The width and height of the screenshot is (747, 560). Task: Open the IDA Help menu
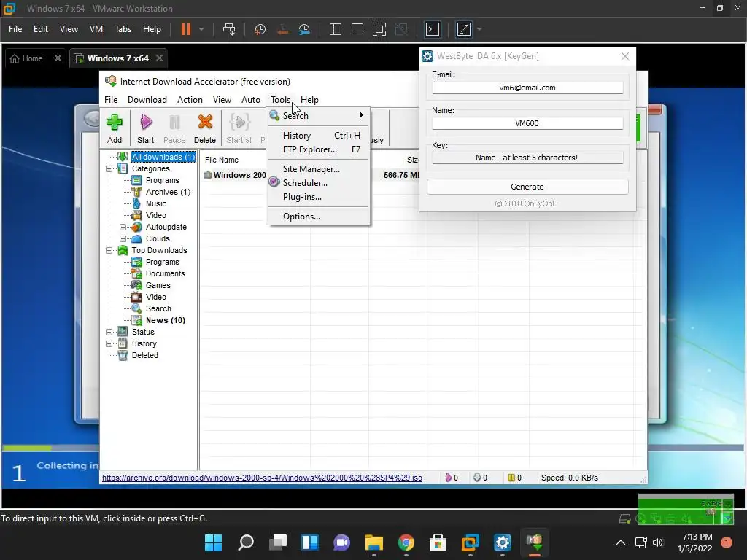309,99
